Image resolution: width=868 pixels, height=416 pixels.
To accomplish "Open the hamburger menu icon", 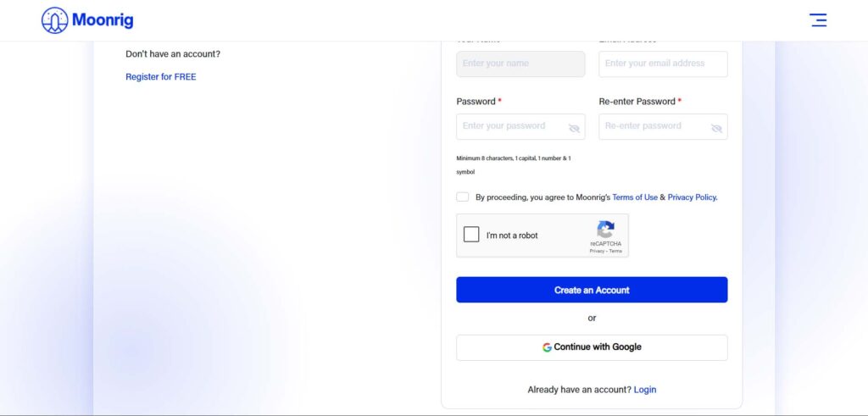I will coord(818,20).
